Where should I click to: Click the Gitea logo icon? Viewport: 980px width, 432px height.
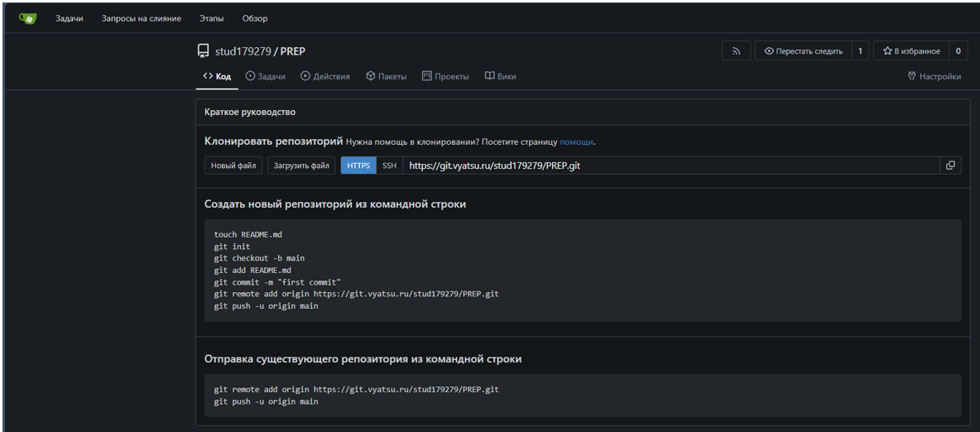tap(27, 18)
